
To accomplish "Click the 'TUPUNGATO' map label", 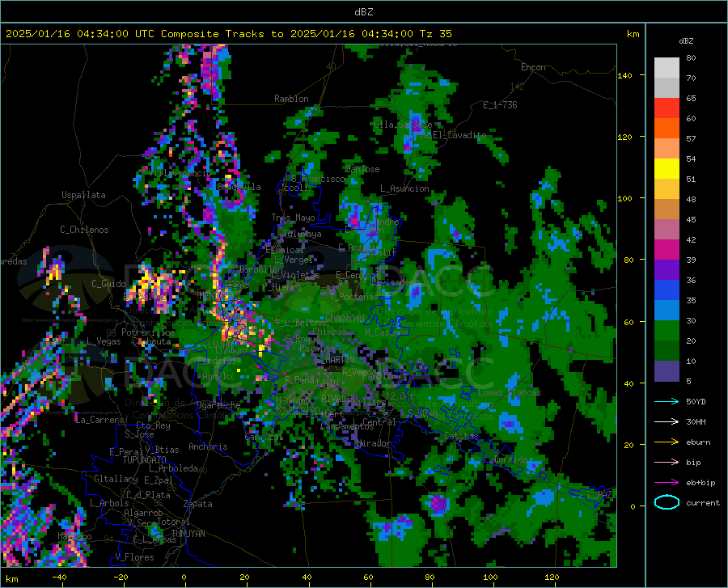I will [145, 460].
